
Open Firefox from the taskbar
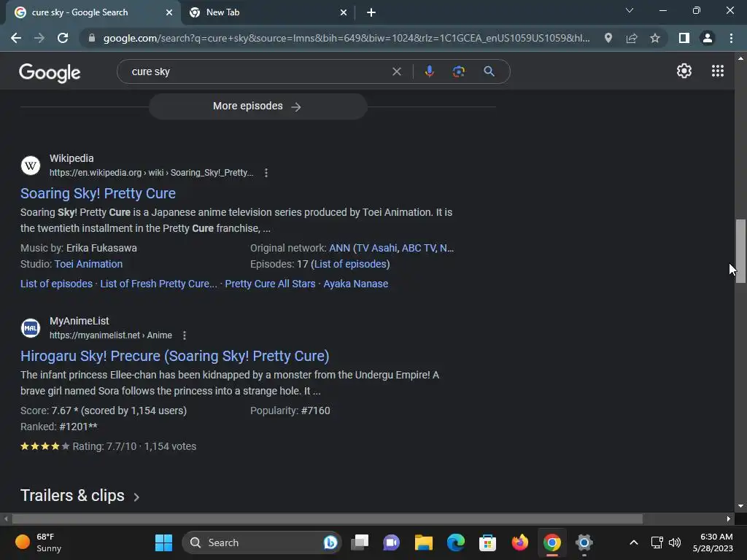tap(519, 542)
